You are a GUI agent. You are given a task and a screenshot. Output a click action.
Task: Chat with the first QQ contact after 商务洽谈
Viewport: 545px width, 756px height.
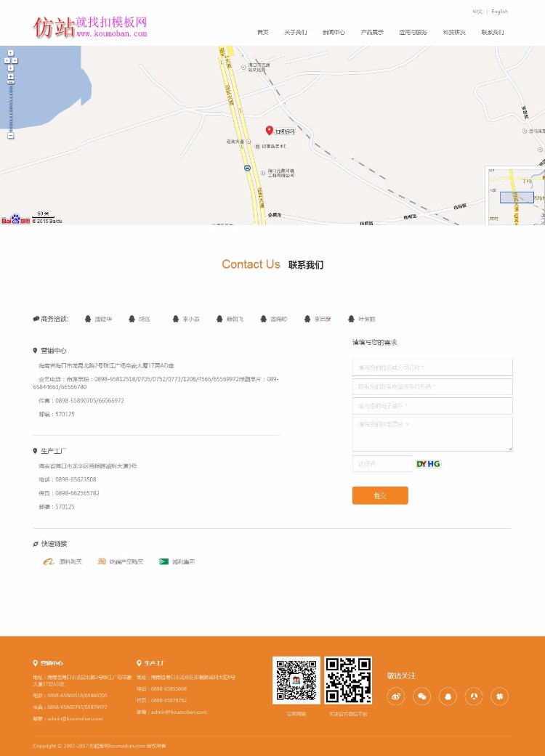click(98, 320)
